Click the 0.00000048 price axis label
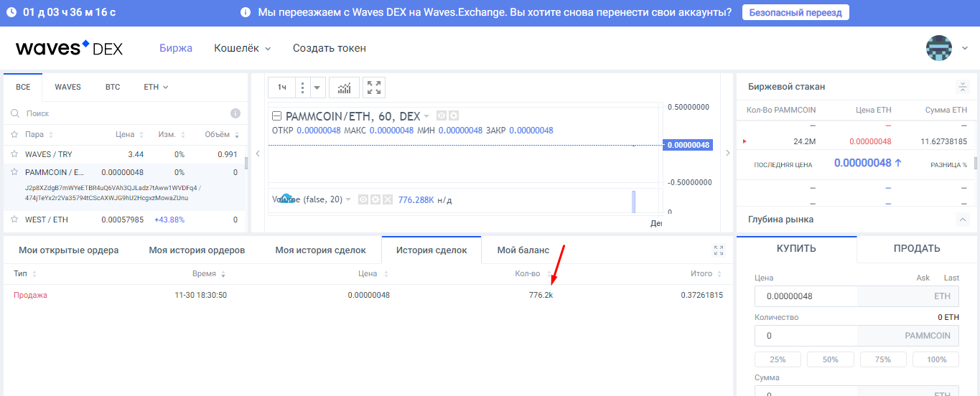 [x=688, y=145]
